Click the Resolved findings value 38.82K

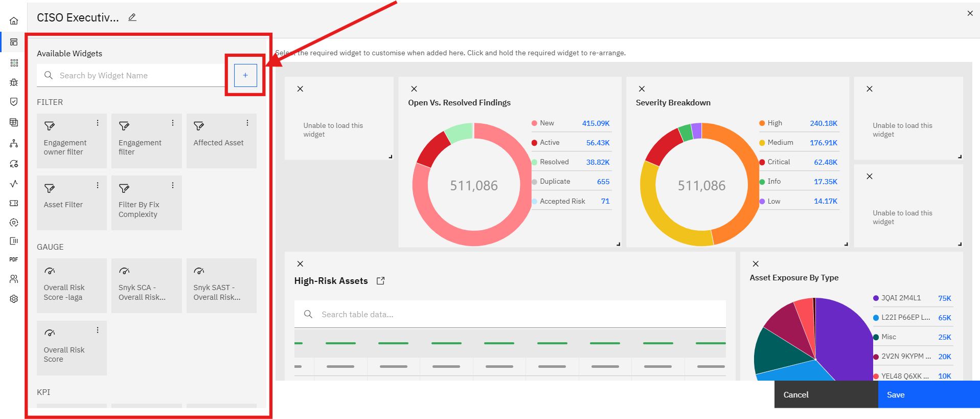[598, 162]
